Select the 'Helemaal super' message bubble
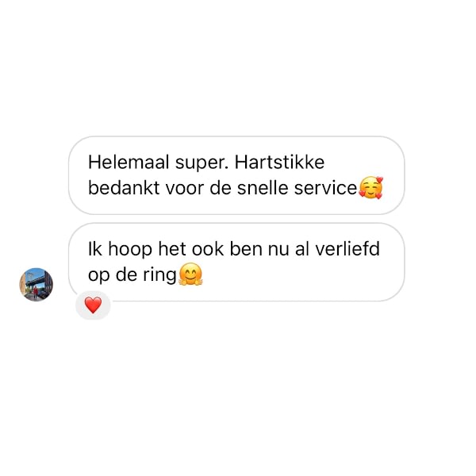This screenshot has height=476, width=476. coord(236,175)
